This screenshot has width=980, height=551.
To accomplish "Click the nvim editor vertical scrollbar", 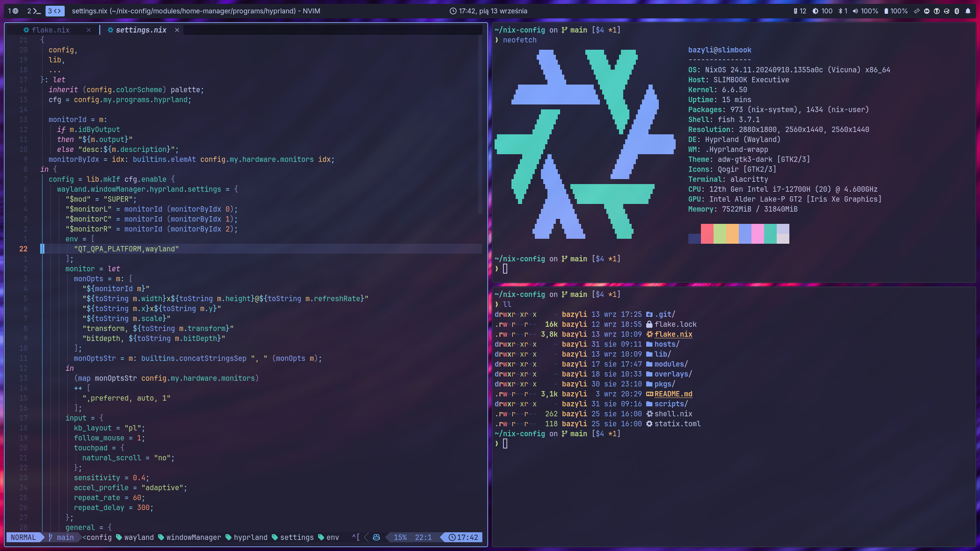I will click(480, 125).
